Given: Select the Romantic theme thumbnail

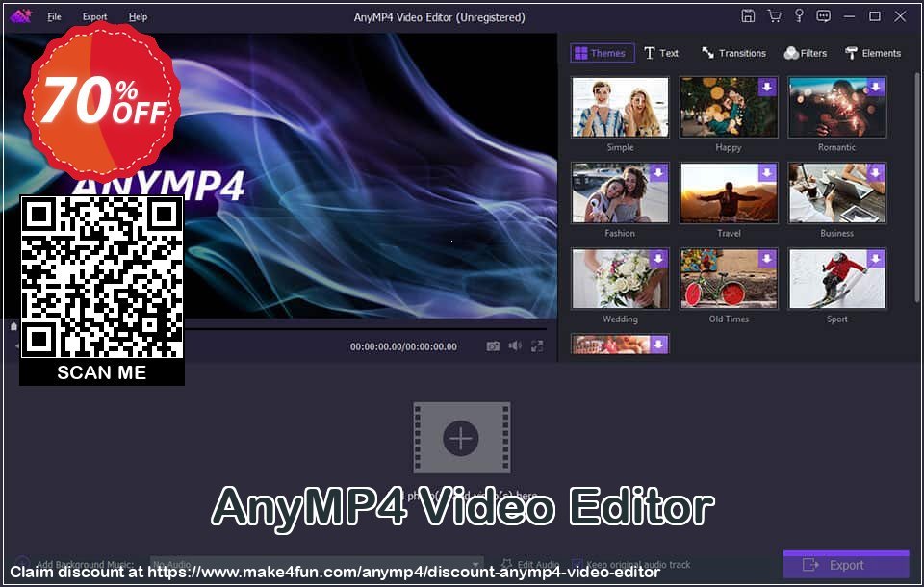Looking at the screenshot, I should point(836,107).
